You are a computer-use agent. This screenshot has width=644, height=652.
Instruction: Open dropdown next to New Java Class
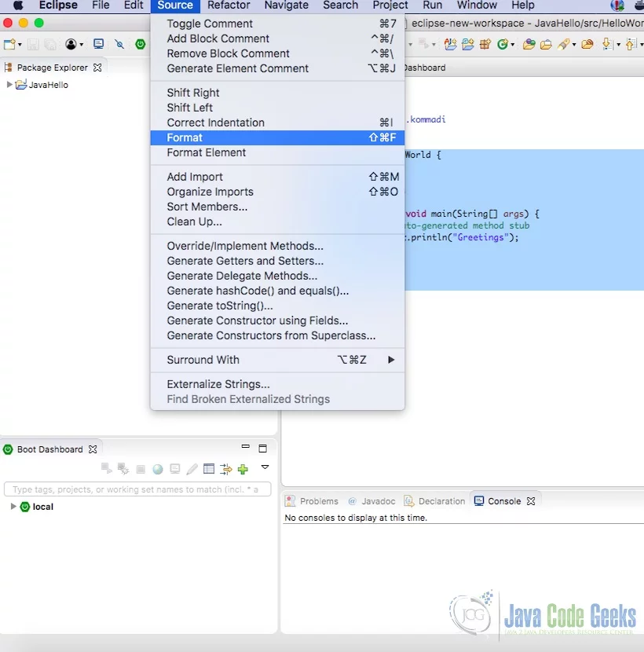[x=513, y=45]
